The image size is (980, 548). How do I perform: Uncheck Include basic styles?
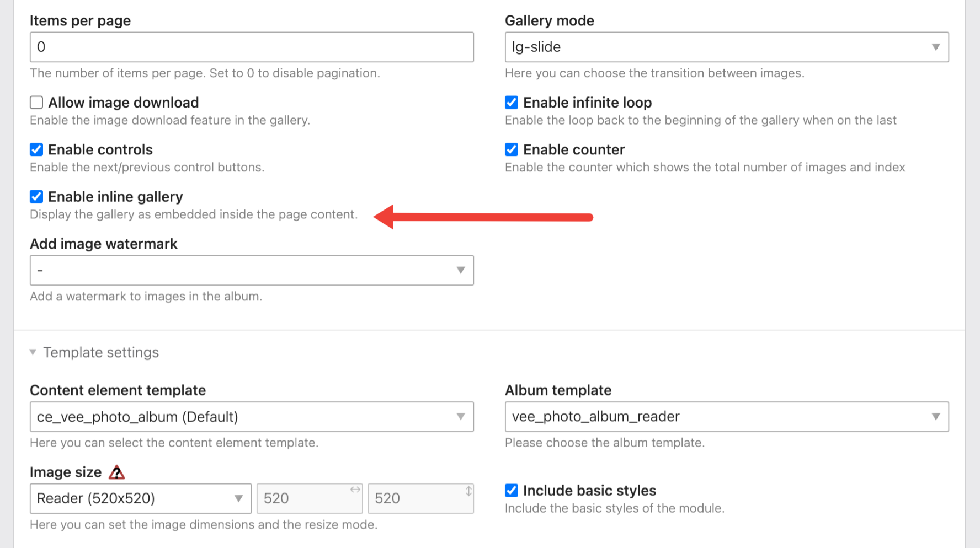click(x=511, y=490)
